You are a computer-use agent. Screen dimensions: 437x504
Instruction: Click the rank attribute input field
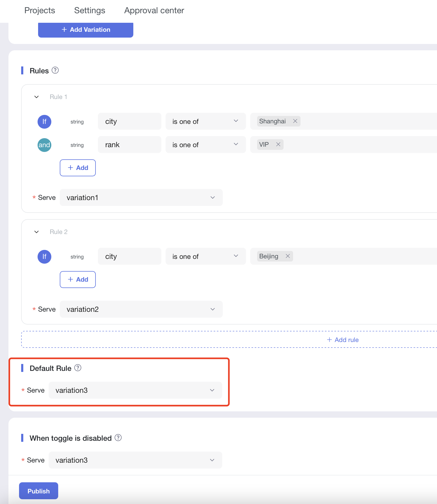(x=129, y=145)
